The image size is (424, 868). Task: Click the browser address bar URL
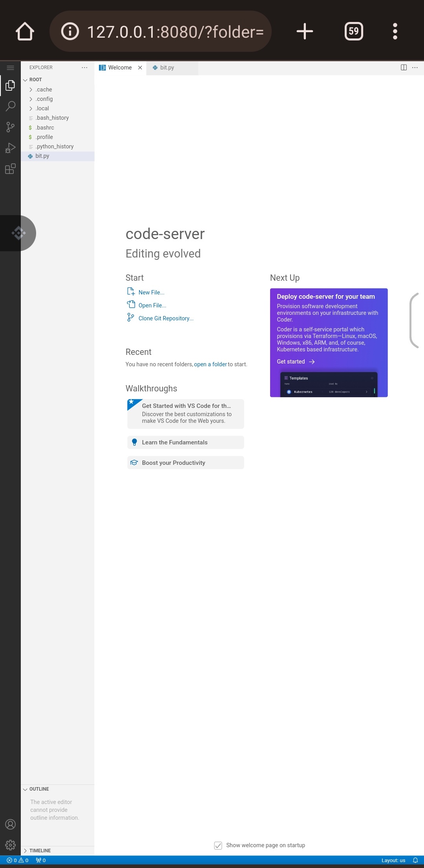(x=175, y=31)
